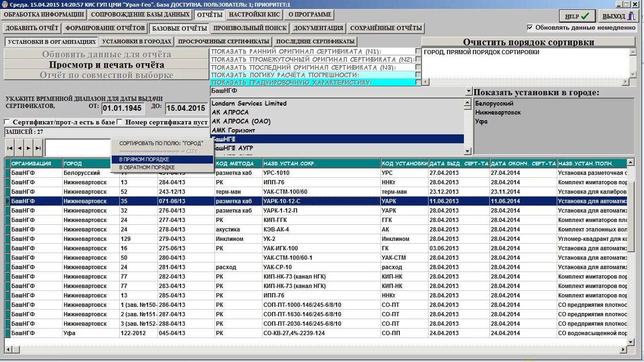Click cell 'КЭВ-АК-4' in the table
644x362 pixels.
click(x=322, y=230)
